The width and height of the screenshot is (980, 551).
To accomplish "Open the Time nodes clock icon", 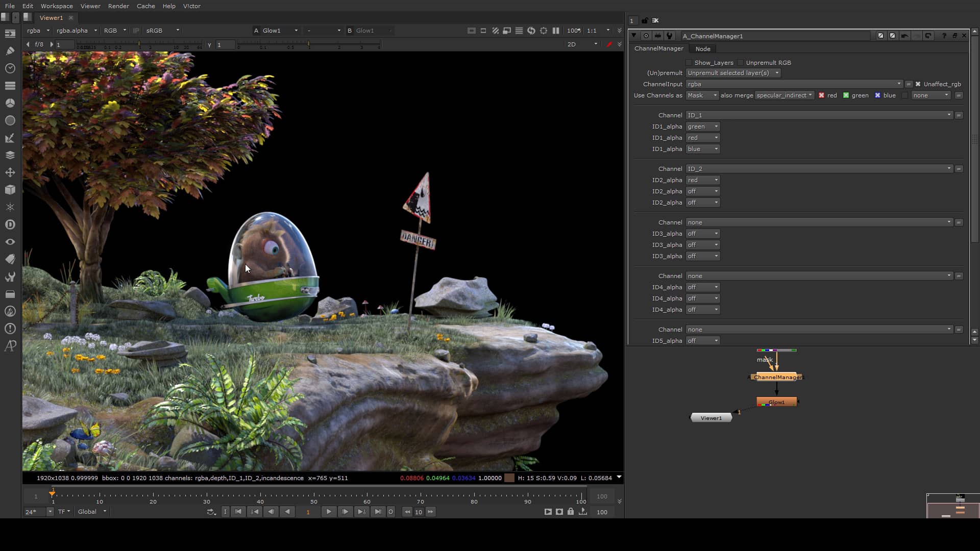I will 10,68.
